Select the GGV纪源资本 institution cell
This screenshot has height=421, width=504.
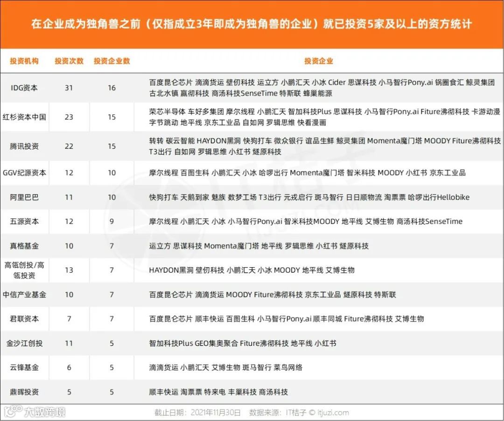tap(24, 173)
